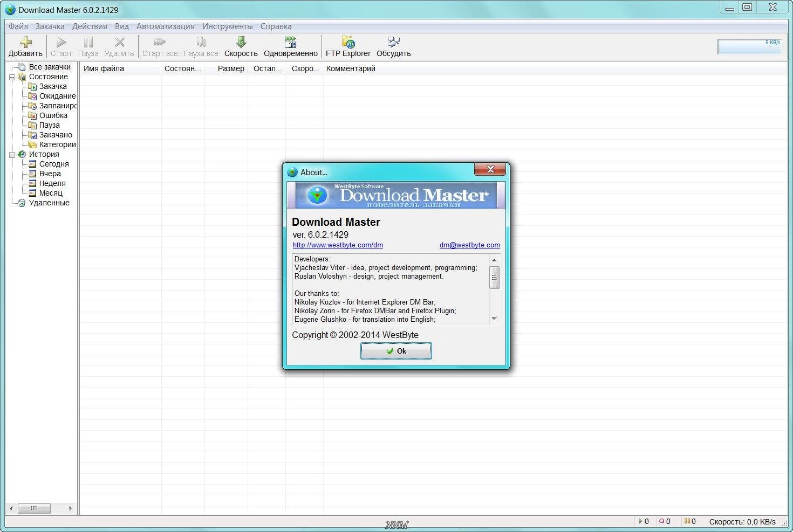793x532 pixels.
Task: Select Все закачки in the tree
Action: pos(50,67)
